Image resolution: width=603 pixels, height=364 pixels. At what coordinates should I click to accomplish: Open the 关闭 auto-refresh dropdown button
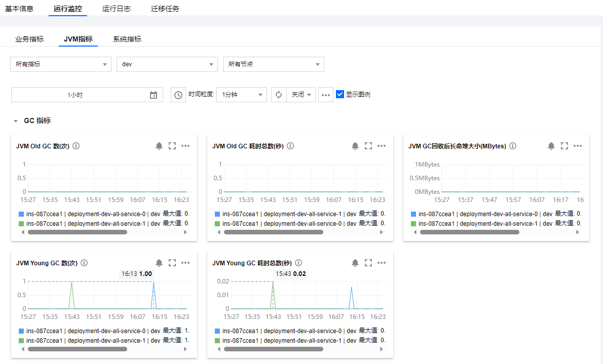coord(301,95)
